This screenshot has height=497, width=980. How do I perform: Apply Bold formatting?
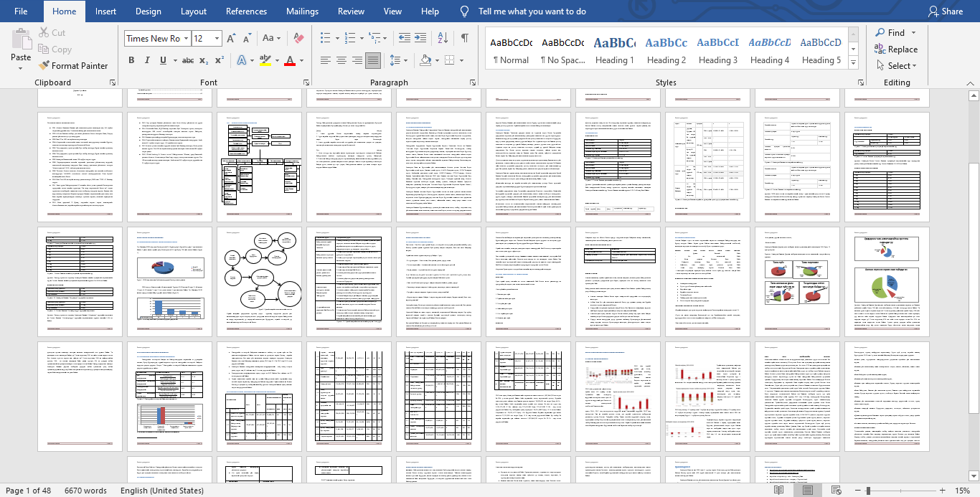click(131, 60)
